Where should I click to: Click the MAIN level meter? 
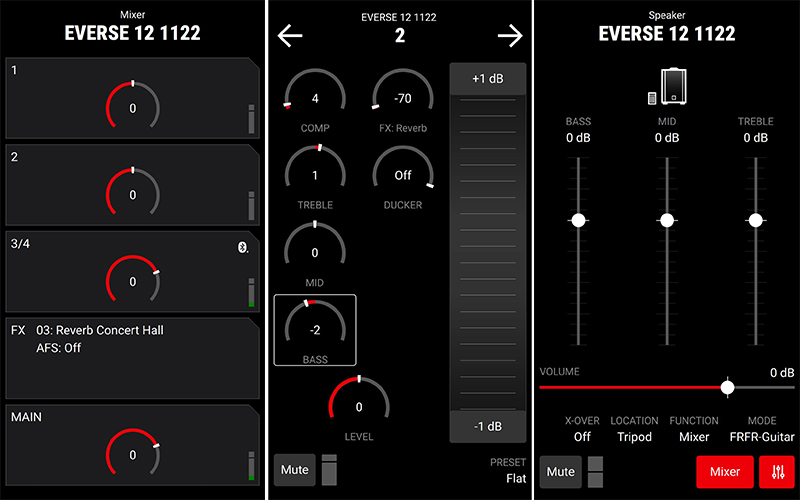[x=252, y=465]
